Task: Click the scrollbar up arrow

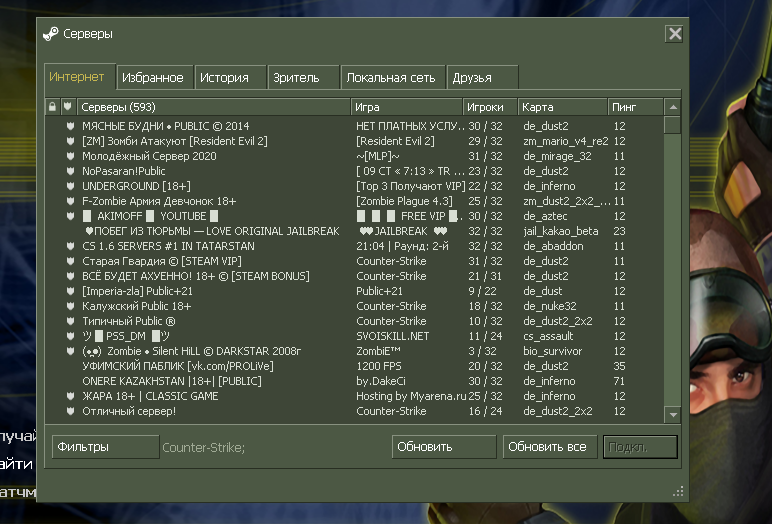Action: [x=673, y=107]
